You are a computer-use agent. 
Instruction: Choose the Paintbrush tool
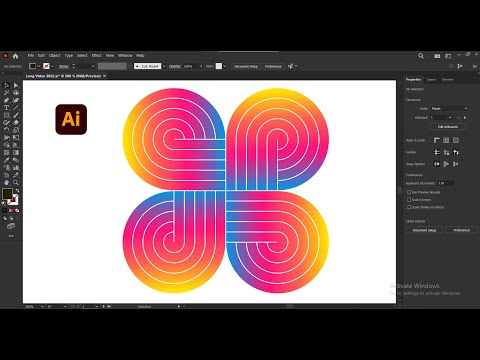pos(16,115)
